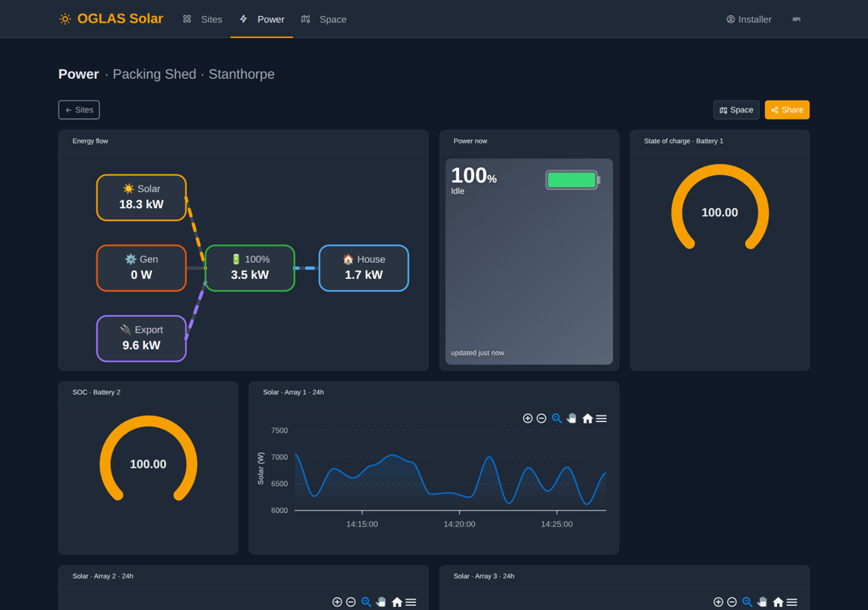Enable pan hand tool on Solar Array 2 chart
The height and width of the screenshot is (610, 868).
[382, 602]
